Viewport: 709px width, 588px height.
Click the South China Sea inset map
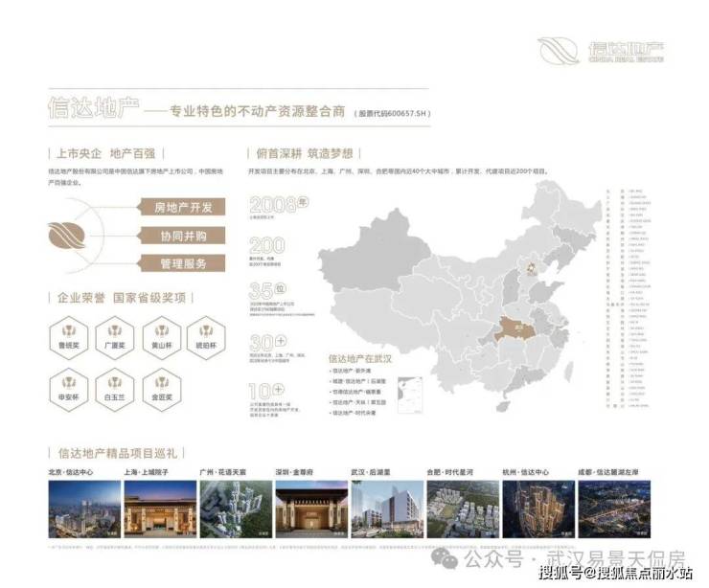pos(410,395)
